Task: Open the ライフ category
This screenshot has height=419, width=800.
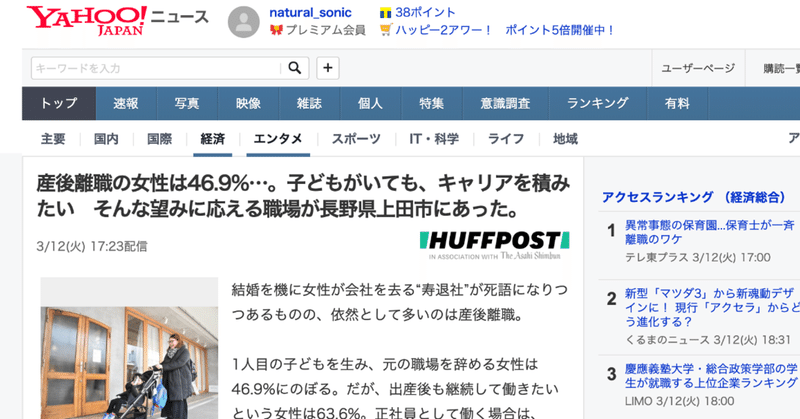Action: click(506, 139)
